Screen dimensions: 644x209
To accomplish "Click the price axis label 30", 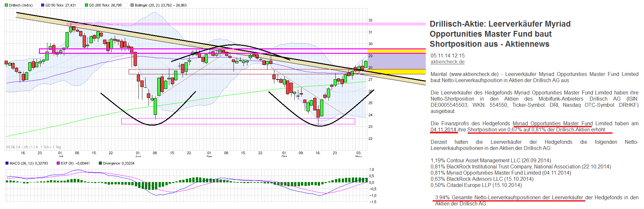I will click(x=370, y=44).
